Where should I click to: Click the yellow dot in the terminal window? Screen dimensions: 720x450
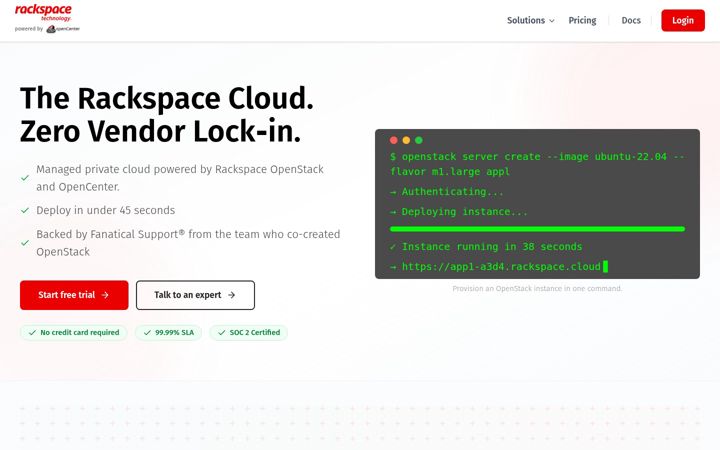406,141
